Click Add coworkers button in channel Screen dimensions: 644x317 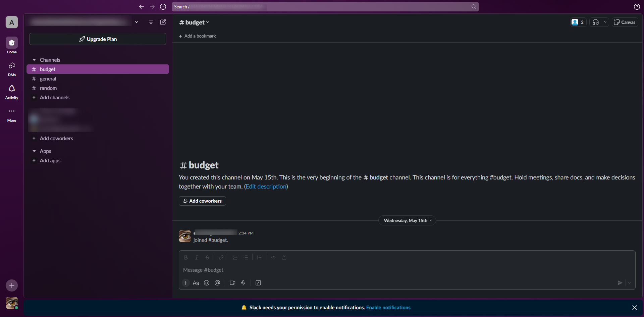coord(202,201)
